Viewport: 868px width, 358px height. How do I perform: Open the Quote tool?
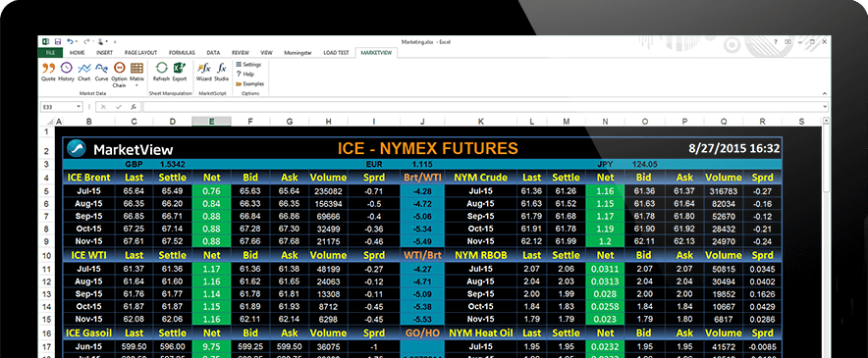(x=48, y=72)
